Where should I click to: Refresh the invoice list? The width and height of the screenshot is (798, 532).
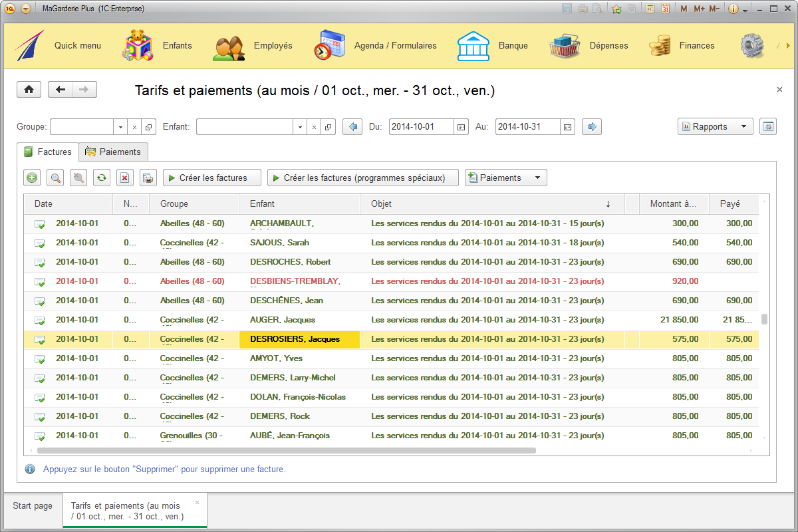click(x=101, y=178)
